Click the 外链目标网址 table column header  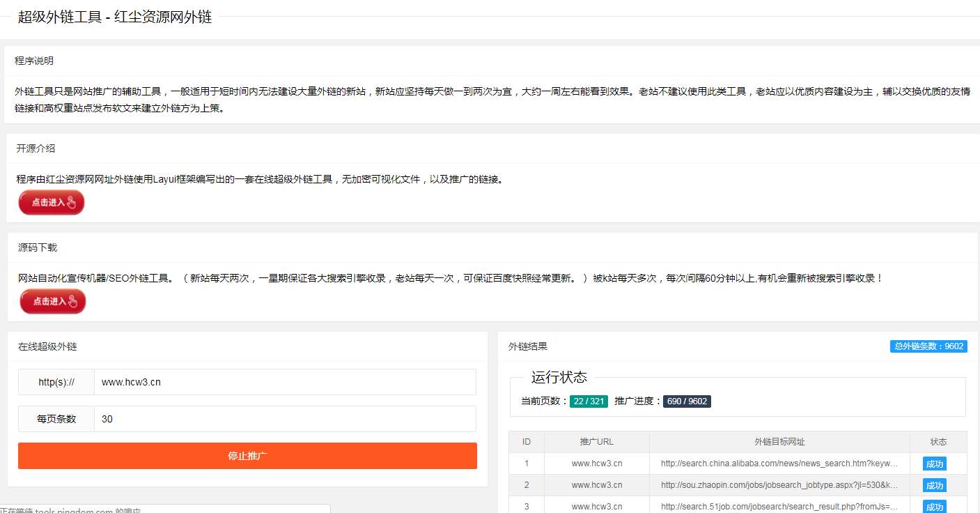tap(778, 441)
